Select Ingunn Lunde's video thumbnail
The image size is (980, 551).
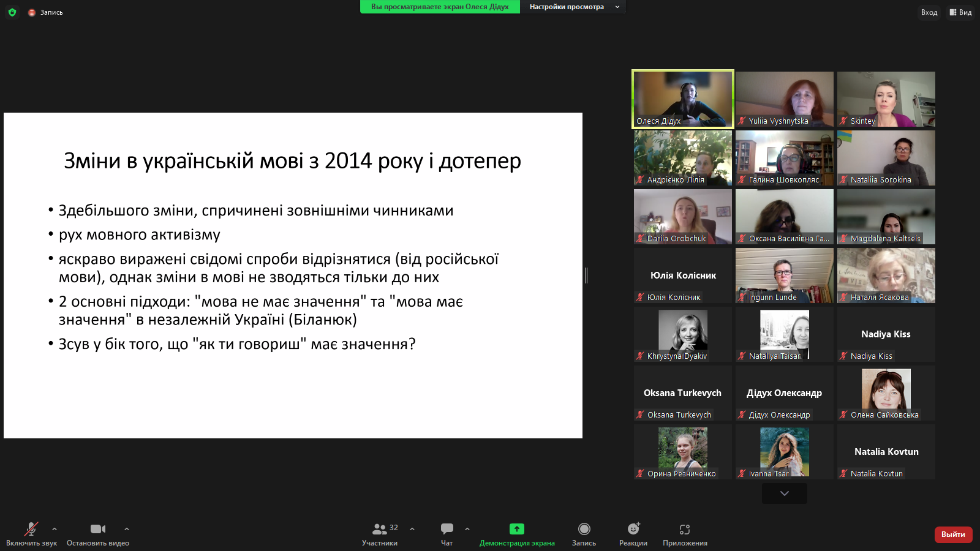pos(784,275)
